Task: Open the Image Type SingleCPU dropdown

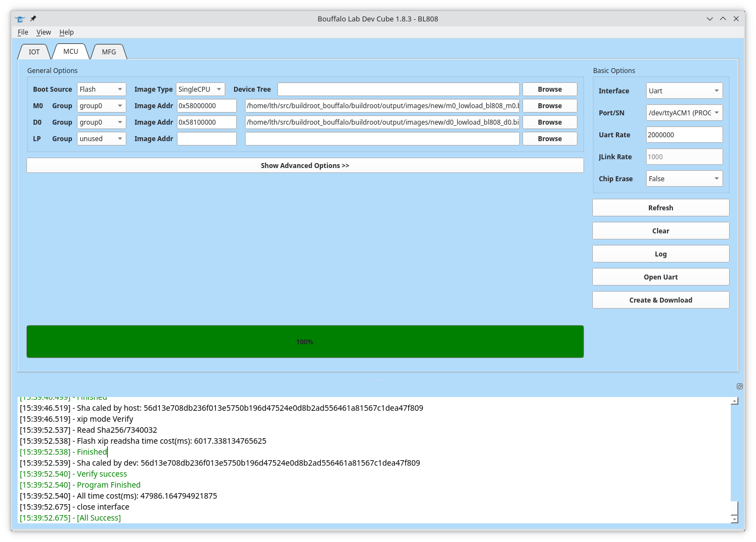Action: pos(201,90)
